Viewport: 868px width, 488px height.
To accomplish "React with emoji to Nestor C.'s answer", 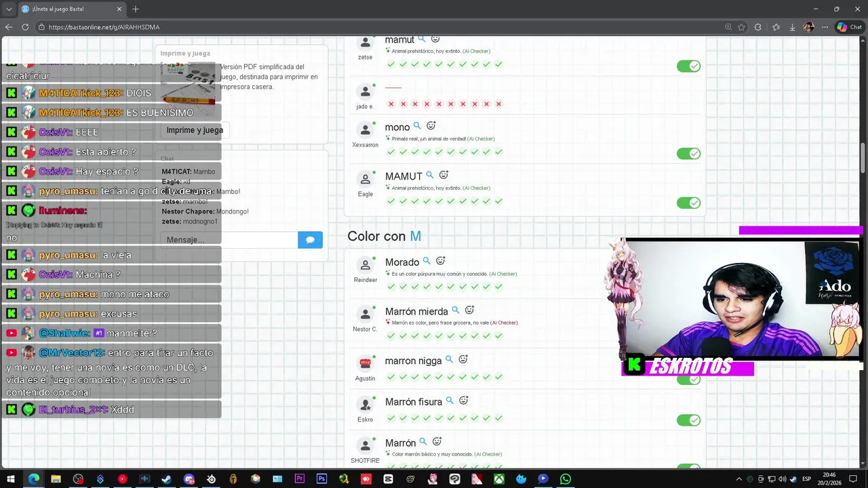I will point(469,310).
